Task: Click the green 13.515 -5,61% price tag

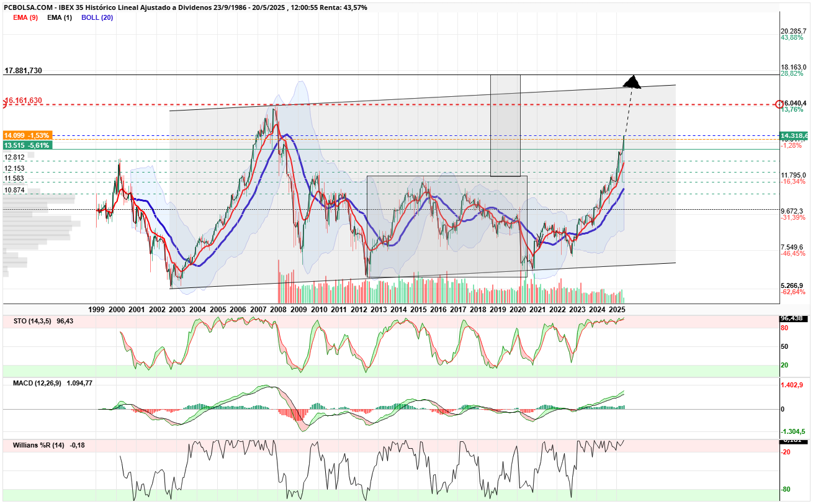Action: pos(27,145)
